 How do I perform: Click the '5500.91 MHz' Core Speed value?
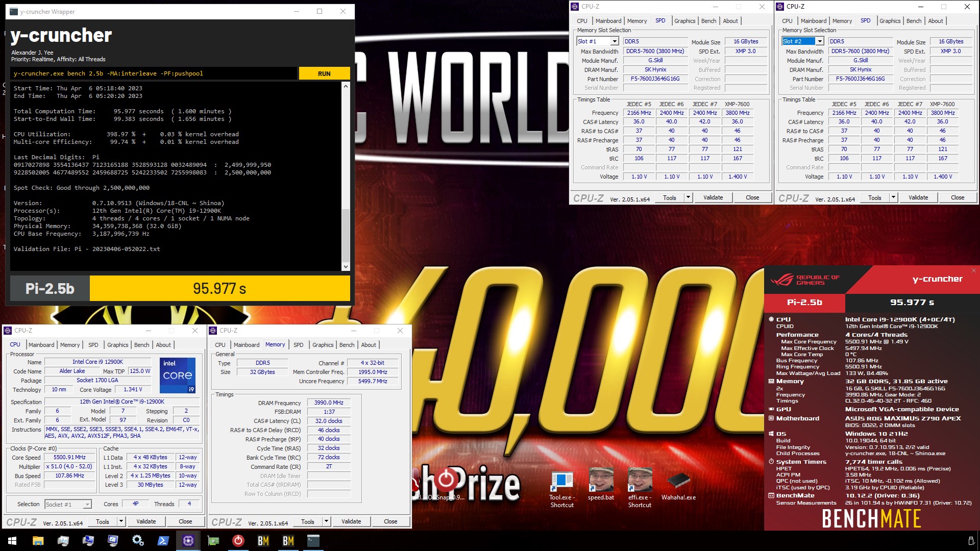tap(69, 457)
